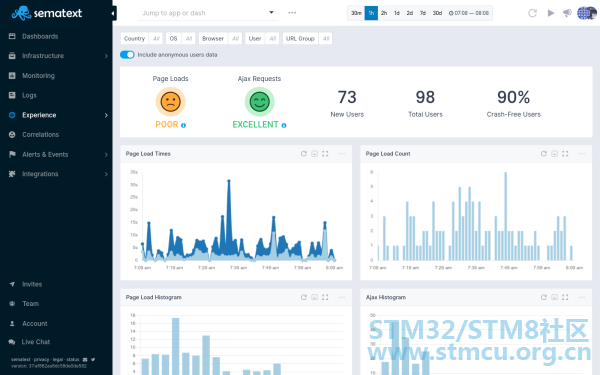Open the Team page
This screenshot has height=375, width=600.
click(x=31, y=304)
